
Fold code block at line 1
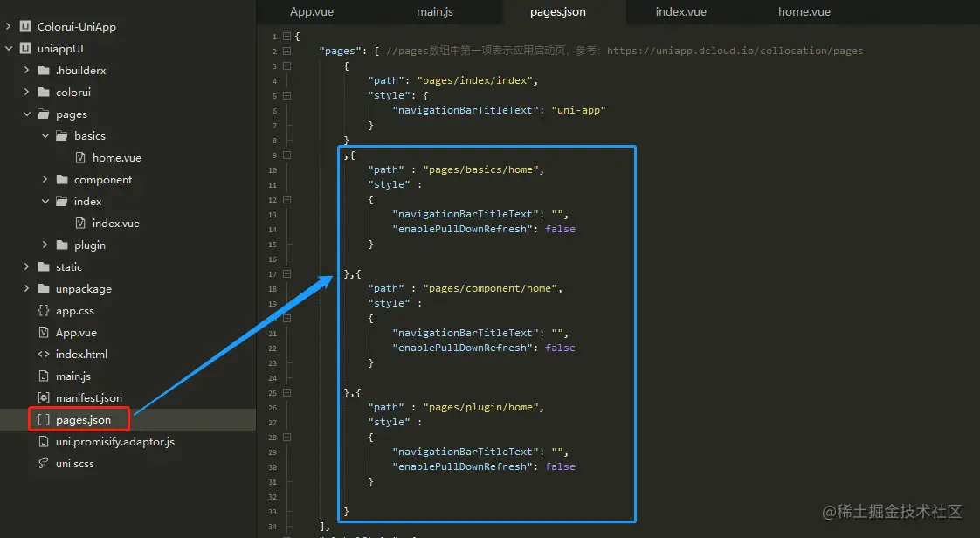click(286, 36)
